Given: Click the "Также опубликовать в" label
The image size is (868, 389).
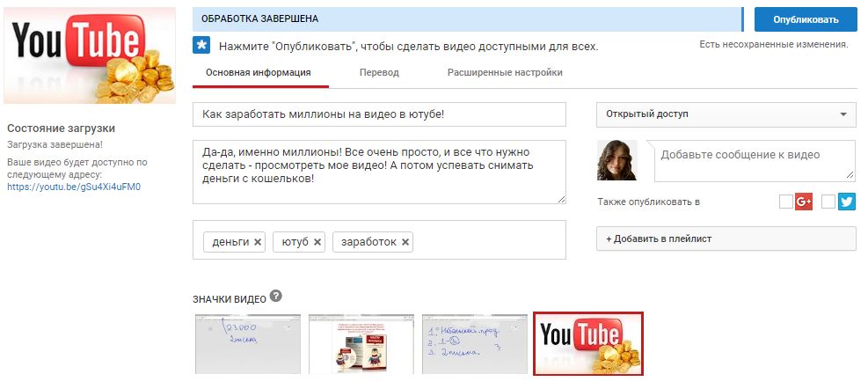Looking at the screenshot, I should [649, 202].
